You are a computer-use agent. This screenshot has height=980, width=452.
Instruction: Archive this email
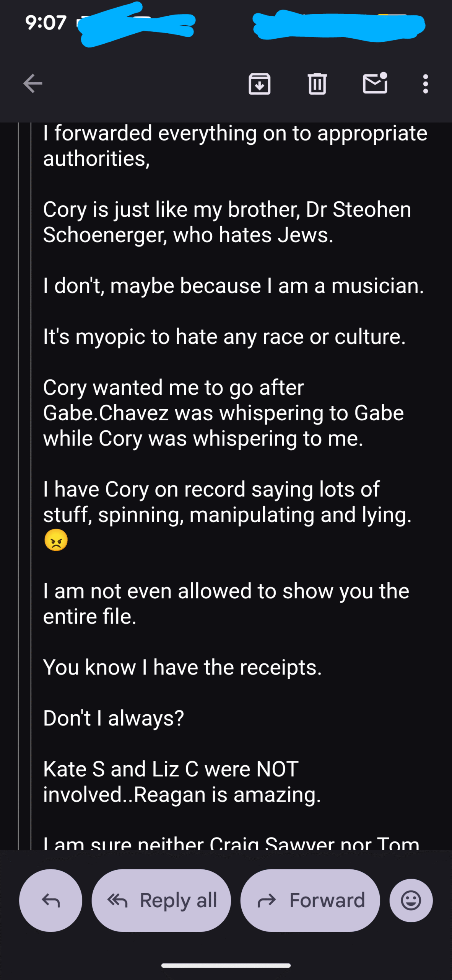pyautogui.click(x=260, y=83)
